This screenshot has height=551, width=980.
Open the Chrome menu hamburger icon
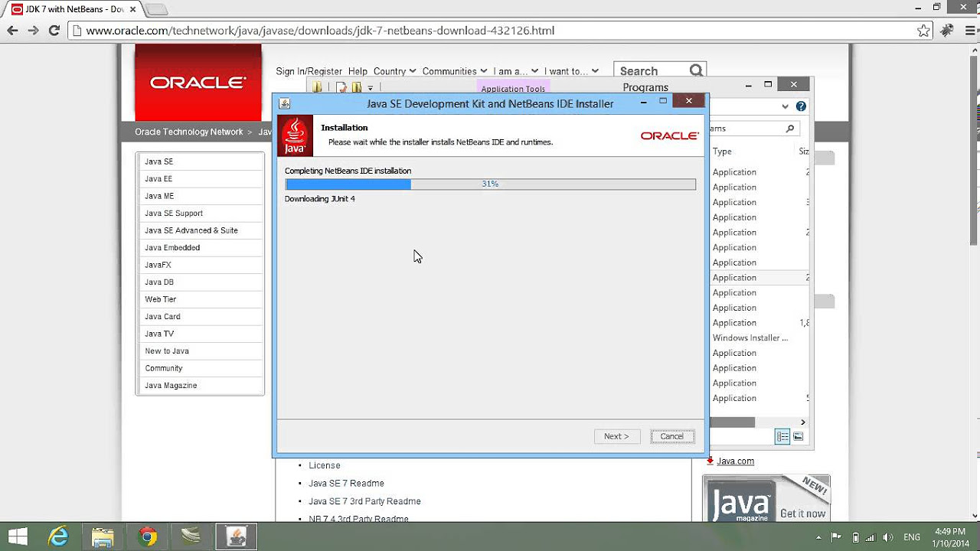pyautogui.click(x=969, y=31)
